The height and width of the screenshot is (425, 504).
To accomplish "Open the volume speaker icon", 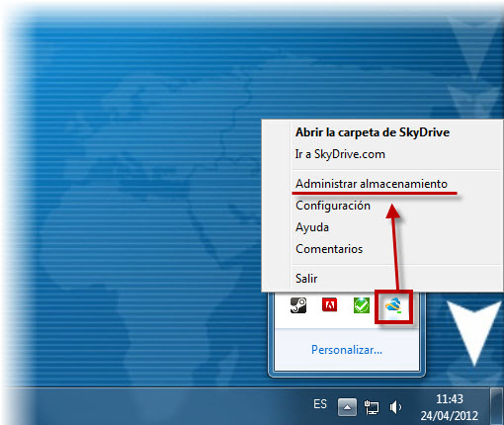I will (x=395, y=407).
